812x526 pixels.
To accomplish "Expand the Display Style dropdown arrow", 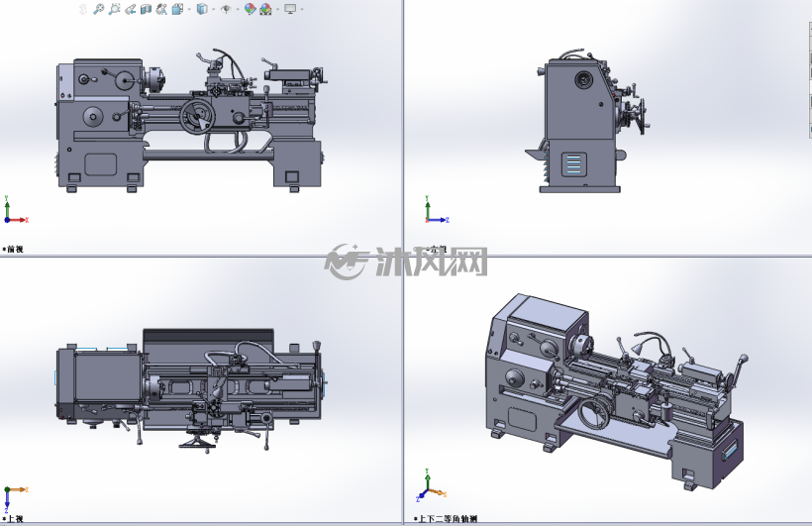I will click(x=213, y=9).
